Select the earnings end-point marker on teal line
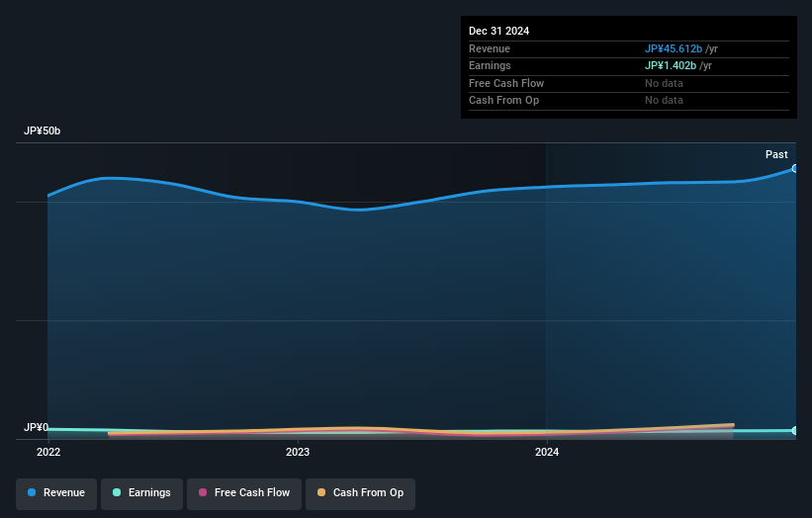 point(794,431)
